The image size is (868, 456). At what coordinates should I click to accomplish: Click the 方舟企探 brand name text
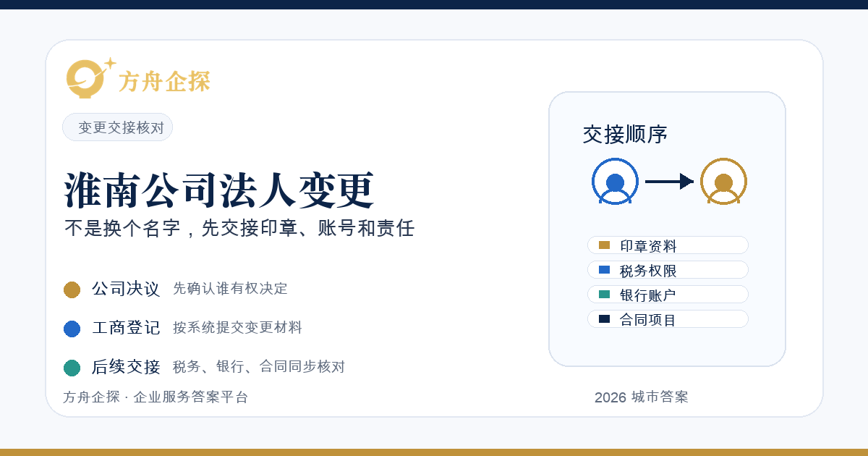coord(164,82)
